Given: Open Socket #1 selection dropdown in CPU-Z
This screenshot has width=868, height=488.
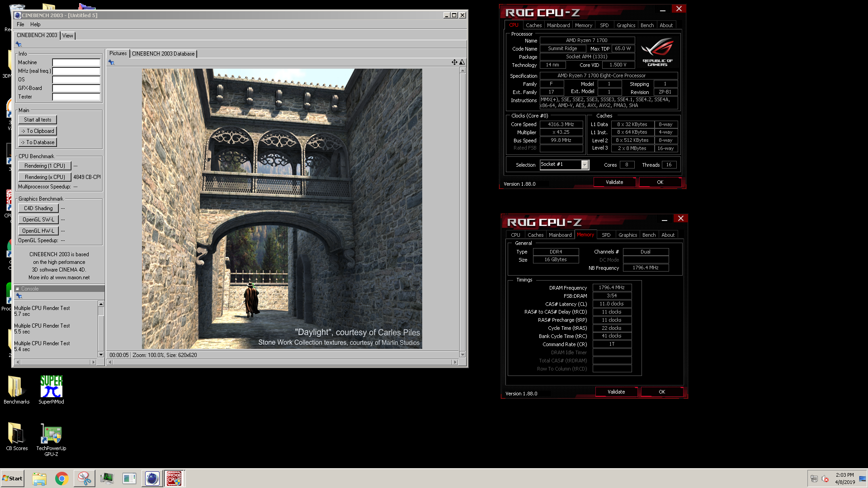Looking at the screenshot, I should [x=585, y=165].
